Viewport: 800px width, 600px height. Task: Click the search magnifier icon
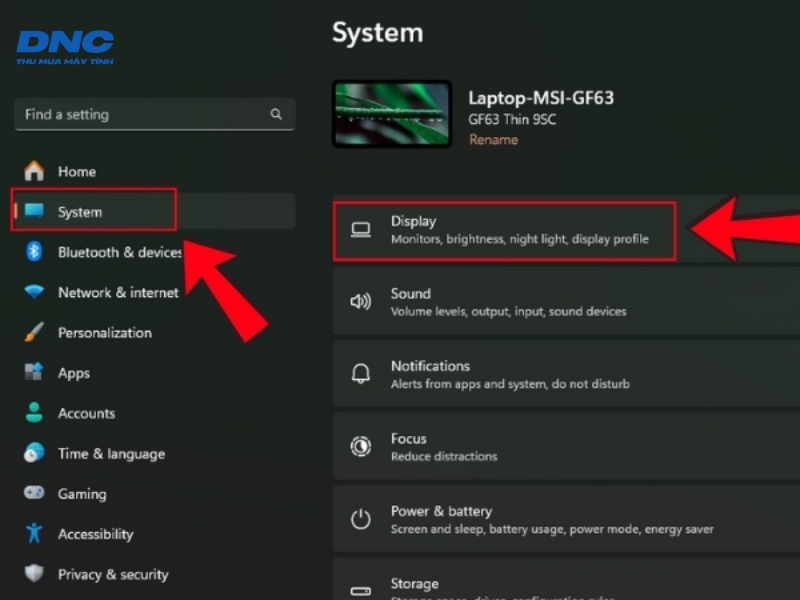276,114
